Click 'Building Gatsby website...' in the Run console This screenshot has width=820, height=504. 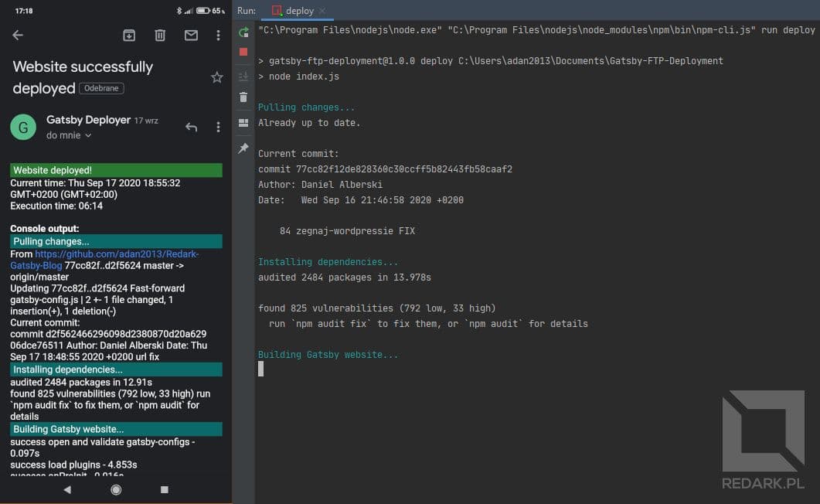coord(328,355)
